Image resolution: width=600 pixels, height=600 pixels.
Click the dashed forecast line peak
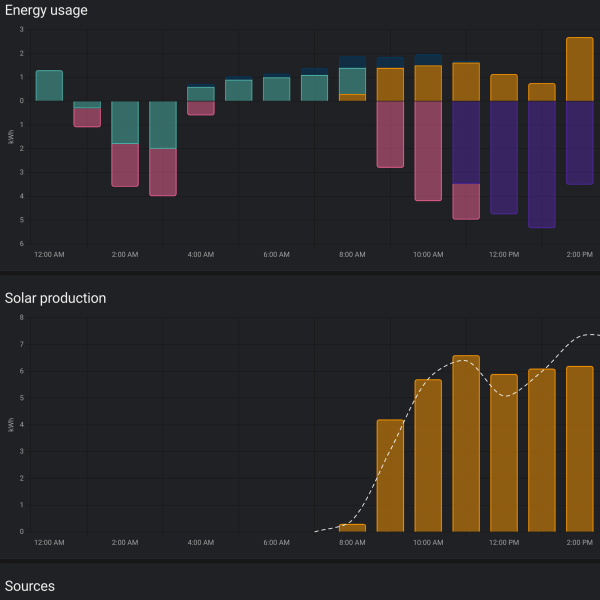point(591,334)
